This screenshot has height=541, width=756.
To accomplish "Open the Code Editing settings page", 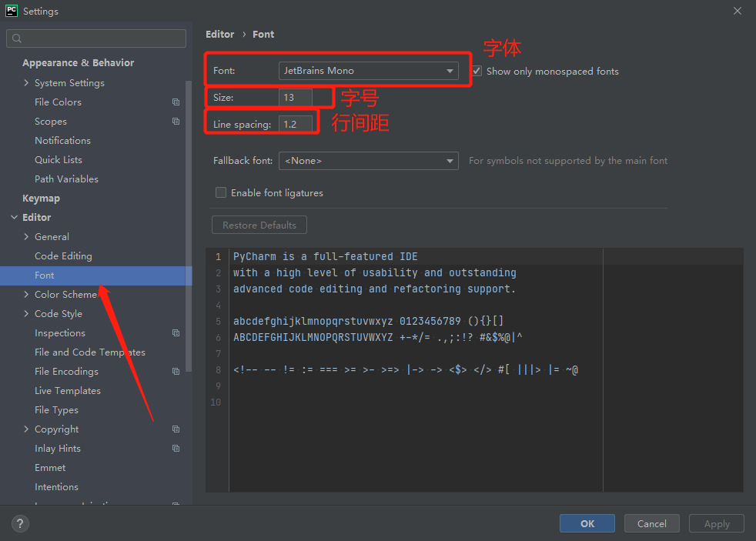I will [63, 255].
